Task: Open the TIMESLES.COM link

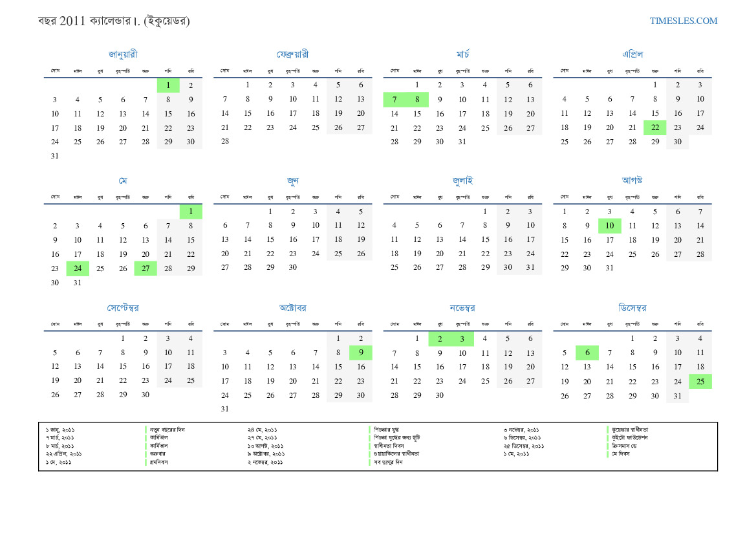Action: click(683, 21)
